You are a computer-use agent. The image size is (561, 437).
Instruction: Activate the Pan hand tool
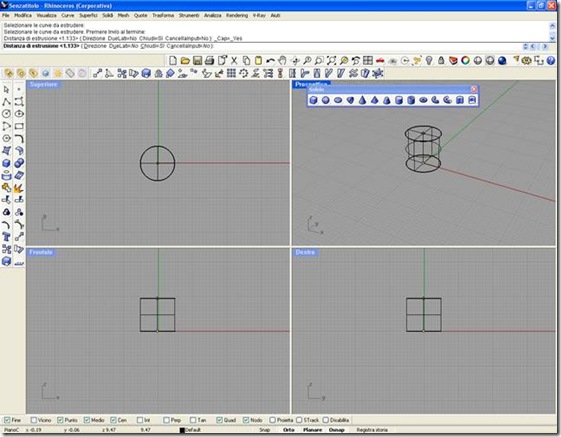[283, 60]
